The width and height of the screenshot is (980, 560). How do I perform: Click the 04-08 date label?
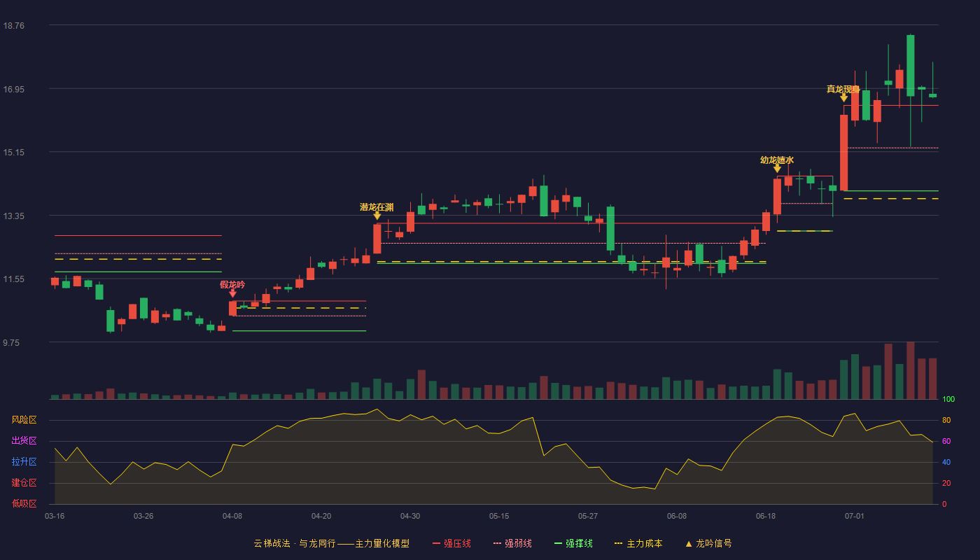pos(232,516)
